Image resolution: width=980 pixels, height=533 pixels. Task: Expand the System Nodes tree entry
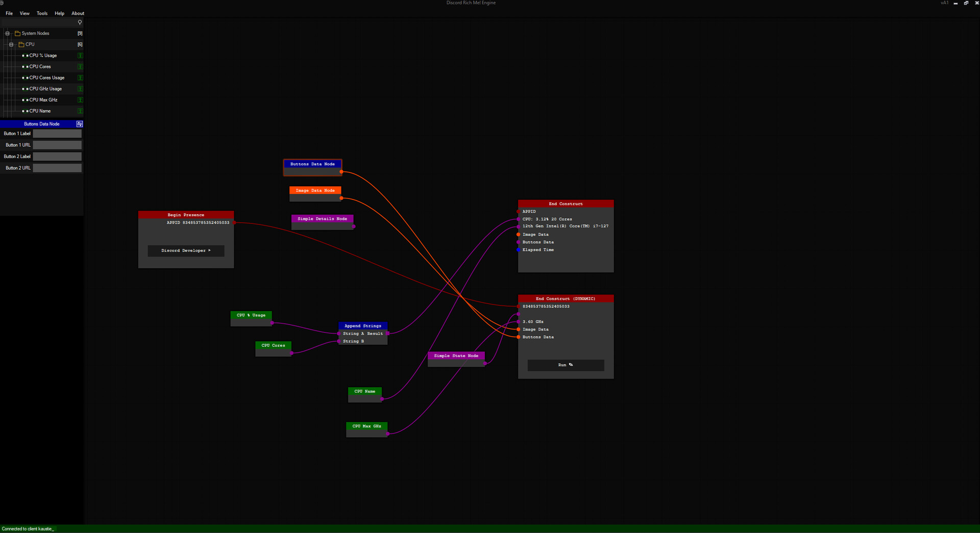7,33
